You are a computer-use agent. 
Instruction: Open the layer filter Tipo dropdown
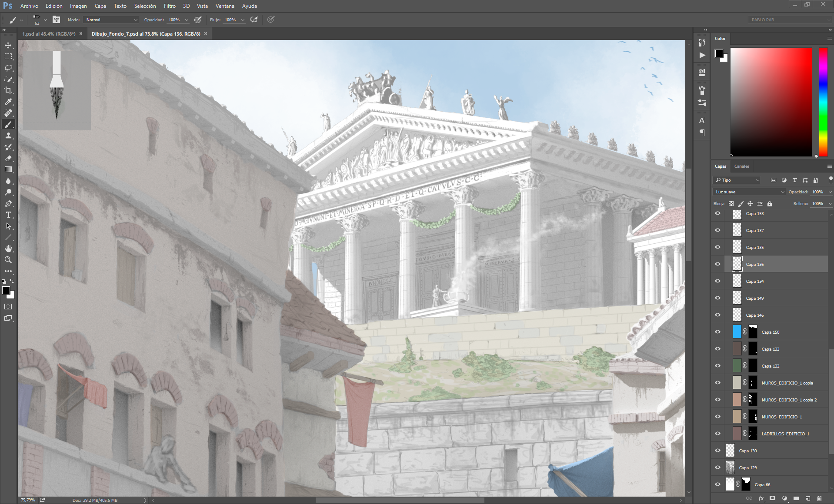tap(737, 180)
